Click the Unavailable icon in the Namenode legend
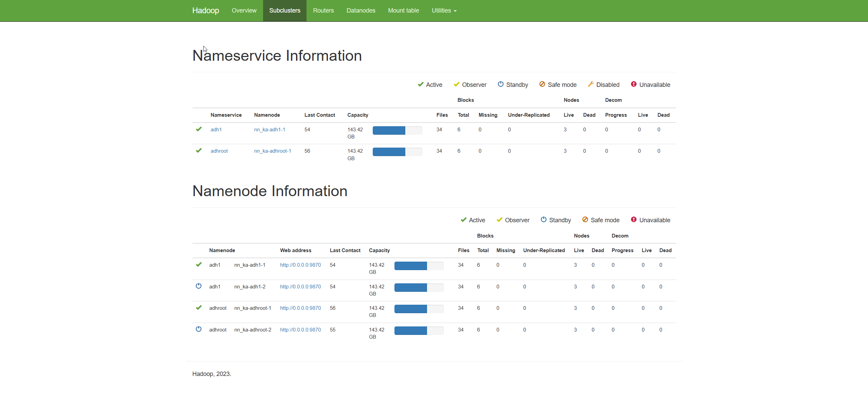 (x=633, y=220)
